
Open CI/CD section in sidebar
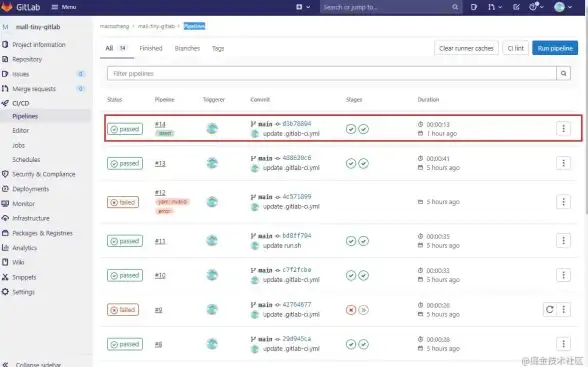21,103
